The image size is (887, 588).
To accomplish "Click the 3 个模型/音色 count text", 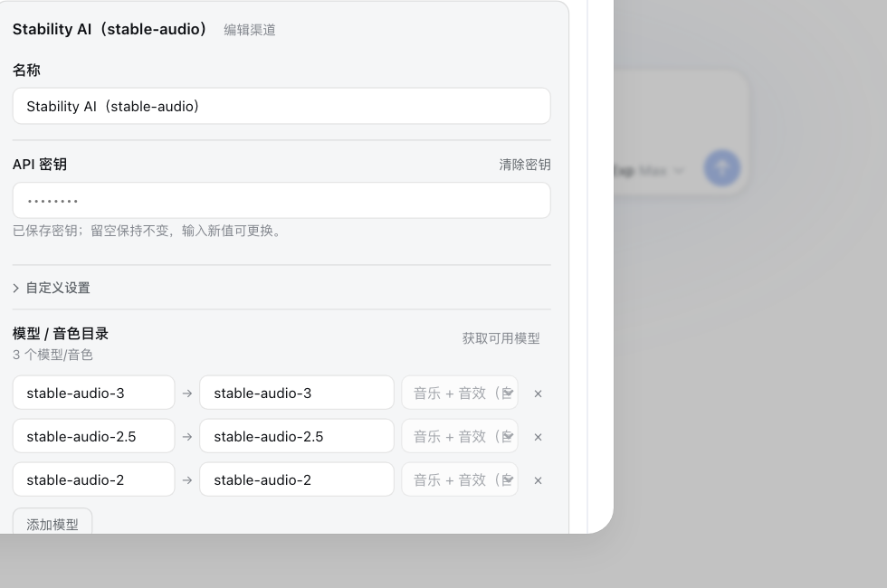I will click(x=52, y=355).
